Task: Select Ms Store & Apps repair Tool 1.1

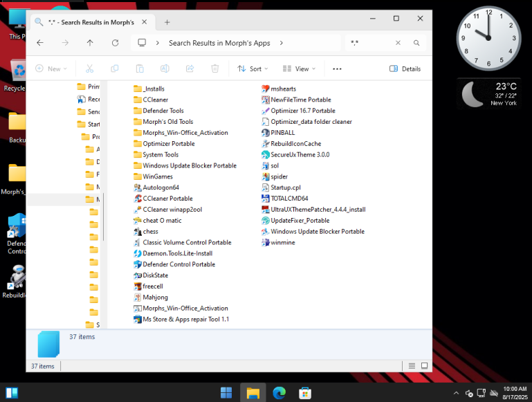Action: click(181, 319)
